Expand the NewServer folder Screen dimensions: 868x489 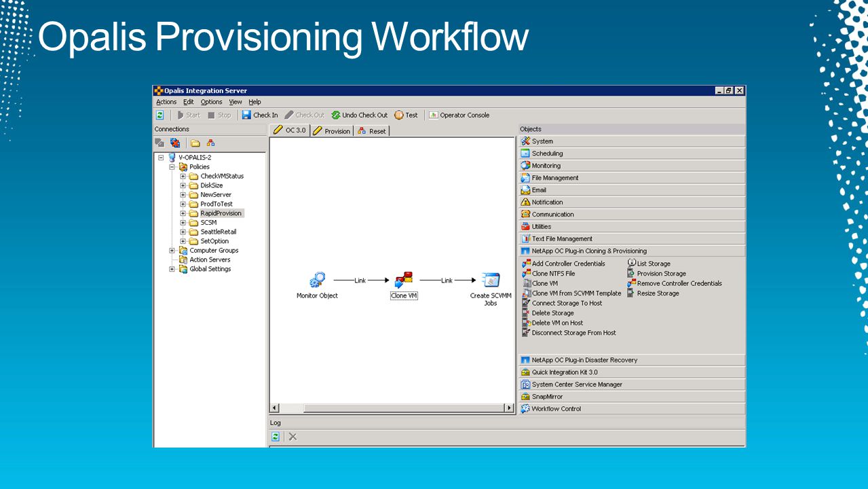click(183, 194)
